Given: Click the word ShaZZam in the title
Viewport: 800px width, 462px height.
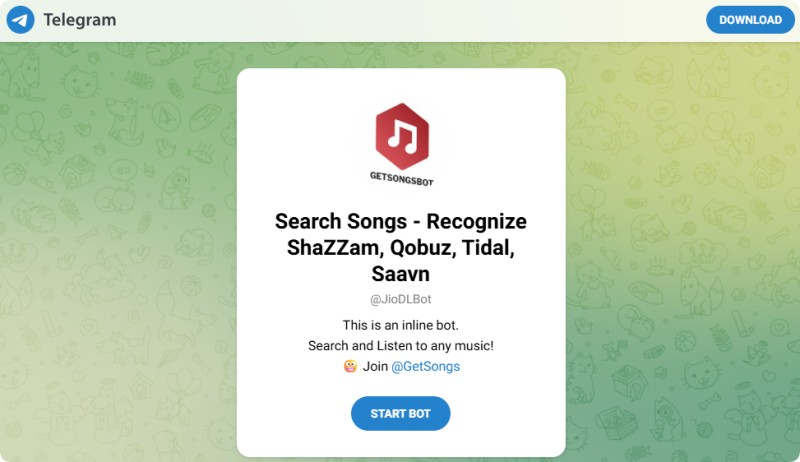Looking at the screenshot, I should point(334,248).
